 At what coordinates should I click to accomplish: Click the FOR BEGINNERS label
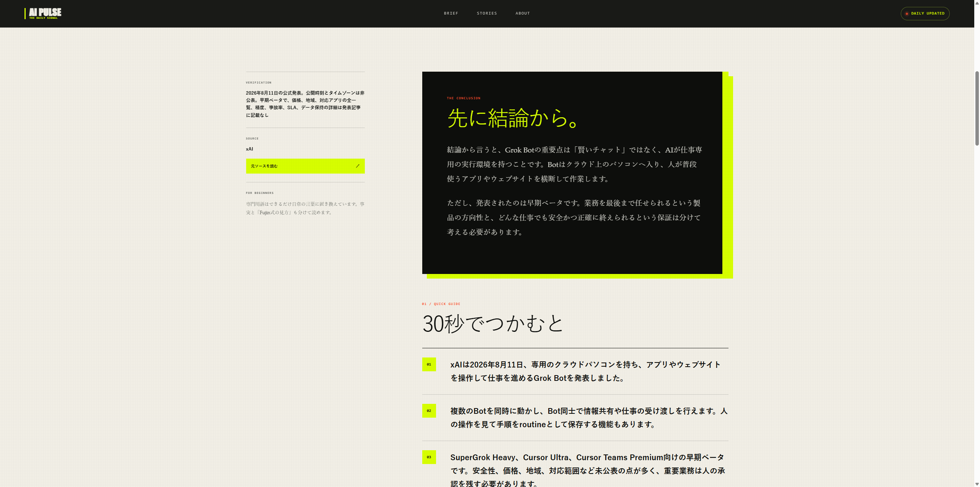tap(260, 193)
